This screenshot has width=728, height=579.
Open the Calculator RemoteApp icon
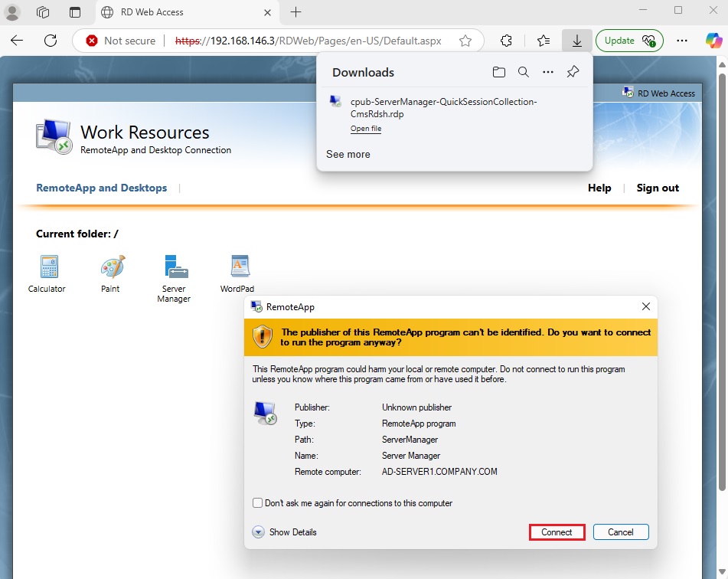coord(47,268)
